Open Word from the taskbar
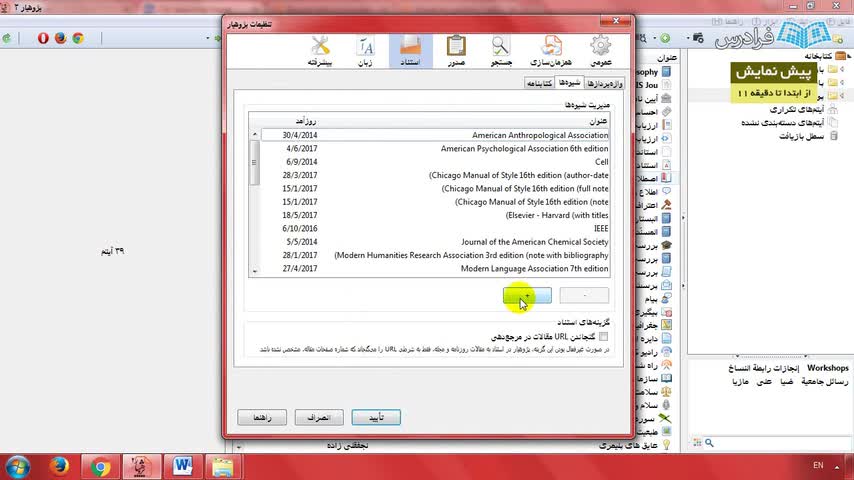This screenshot has width=854, height=480. coord(182,467)
